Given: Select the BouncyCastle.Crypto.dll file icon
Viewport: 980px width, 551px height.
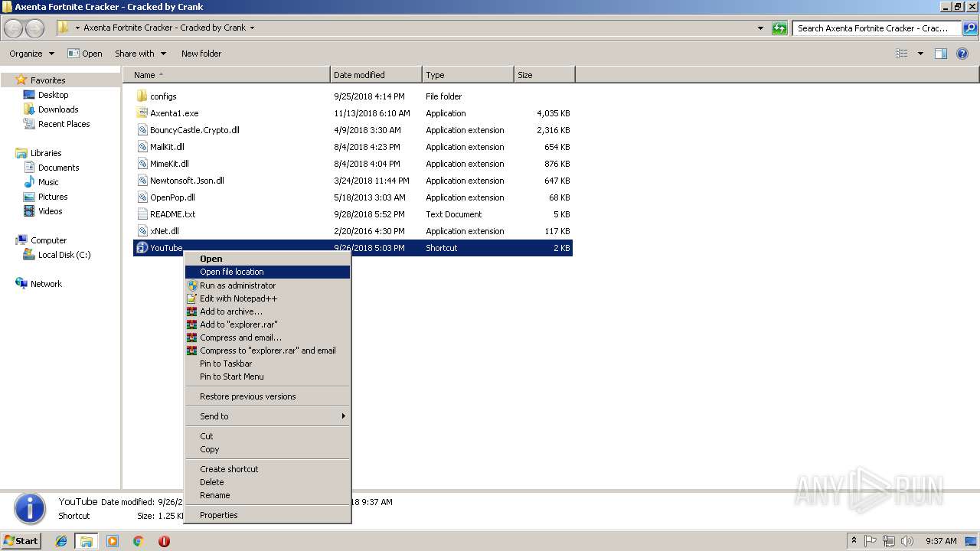Looking at the screenshot, I should (142, 130).
